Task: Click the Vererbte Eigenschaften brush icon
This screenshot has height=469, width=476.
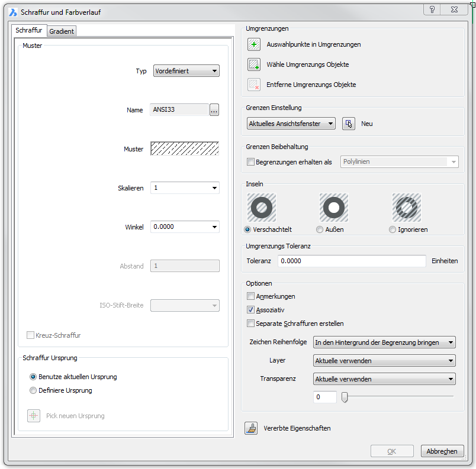Action: (252, 429)
